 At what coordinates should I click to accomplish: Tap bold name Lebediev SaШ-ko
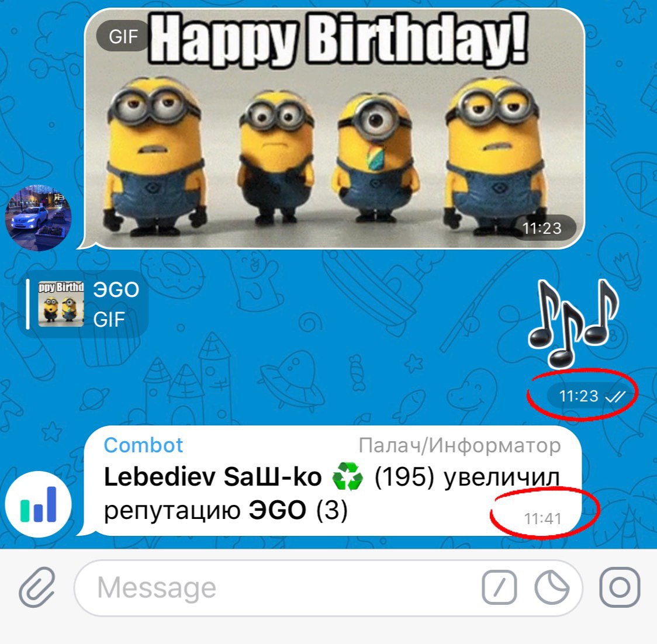tap(213, 477)
